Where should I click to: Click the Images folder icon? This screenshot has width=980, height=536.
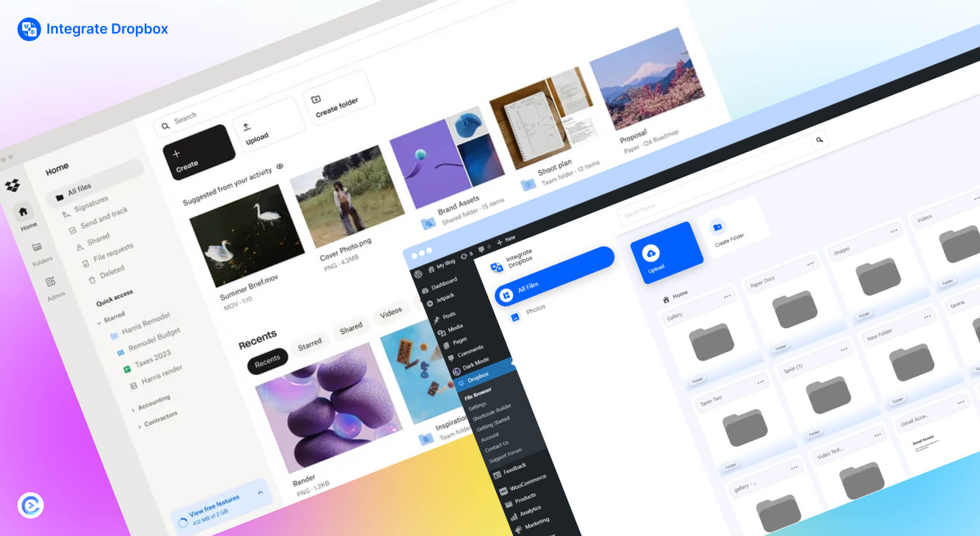coord(878,277)
